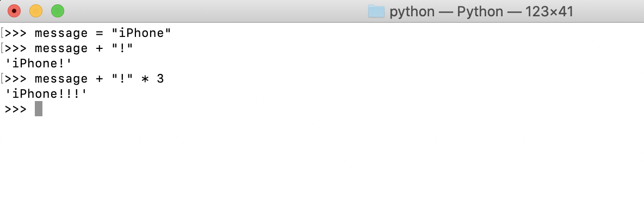Click the plus sign in second command
The image size is (644, 201).
[100, 49]
